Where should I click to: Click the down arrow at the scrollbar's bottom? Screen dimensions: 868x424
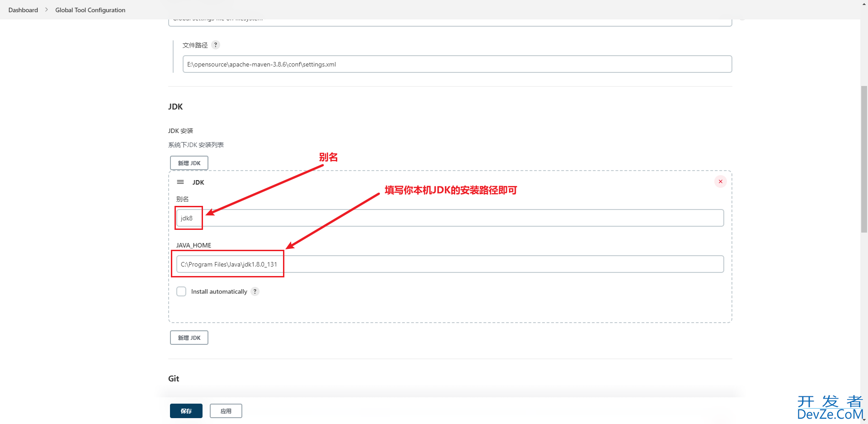coord(864,419)
